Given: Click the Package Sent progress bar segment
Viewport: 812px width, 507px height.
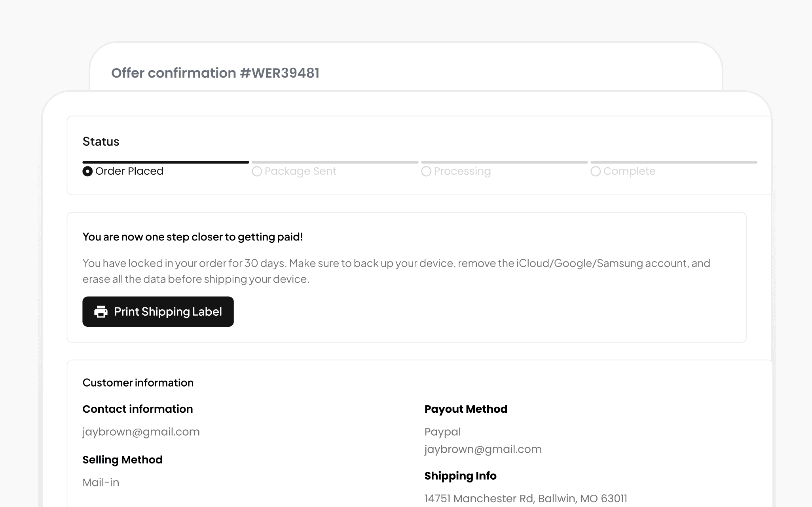Looking at the screenshot, I should tap(335, 162).
